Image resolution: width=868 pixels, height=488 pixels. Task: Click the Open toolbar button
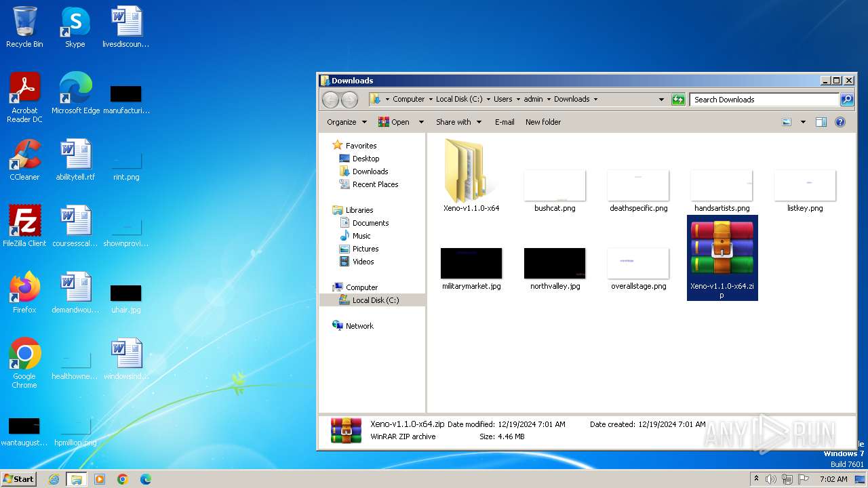click(393, 122)
